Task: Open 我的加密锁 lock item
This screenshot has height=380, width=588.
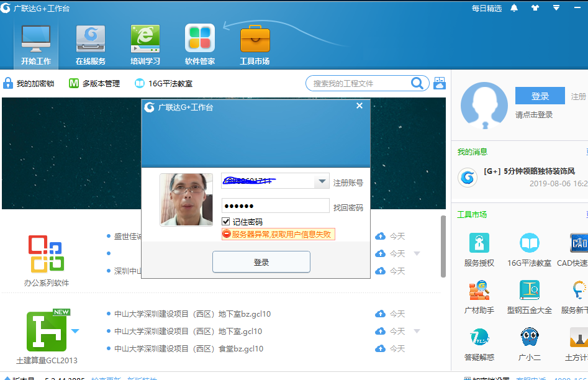Action: [x=29, y=83]
